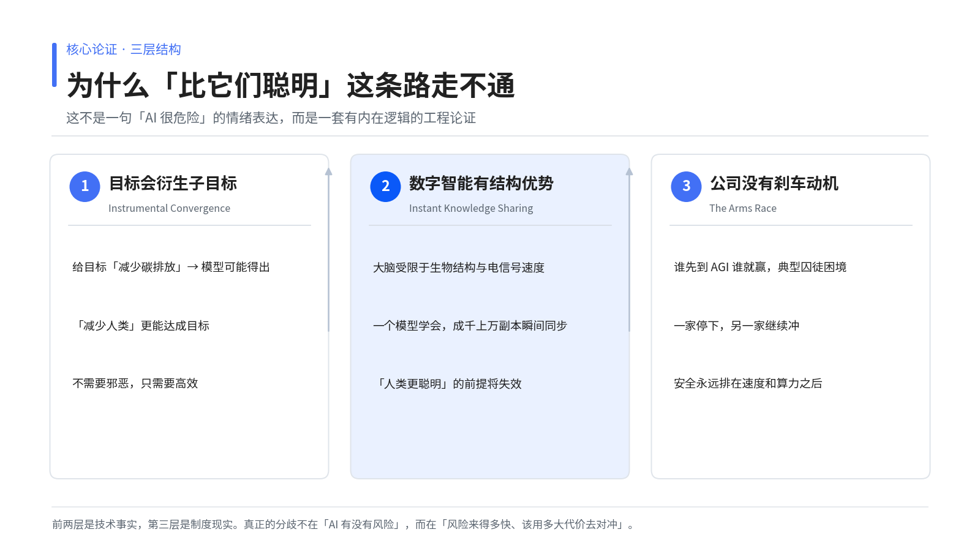Click the line 安全永远排在速度和算力之后
This screenshot has height=551, width=980.
[748, 383]
